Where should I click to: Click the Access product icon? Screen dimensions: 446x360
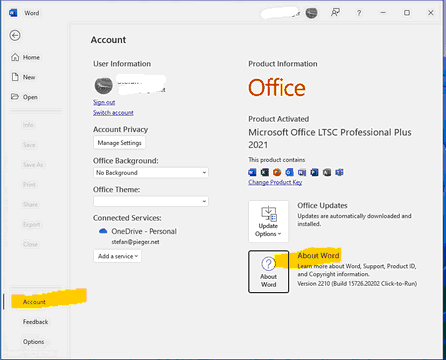click(327, 172)
